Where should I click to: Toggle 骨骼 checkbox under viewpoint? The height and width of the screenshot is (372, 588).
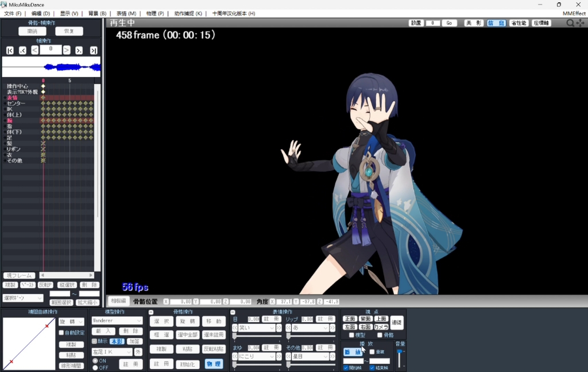pos(380,335)
